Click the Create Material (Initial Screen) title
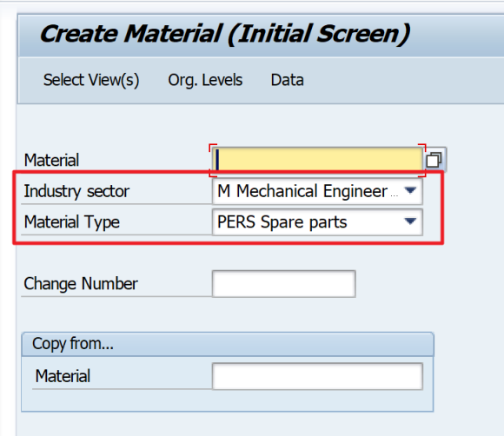Viewport: 504px width, 436px height. coord(224,34)
